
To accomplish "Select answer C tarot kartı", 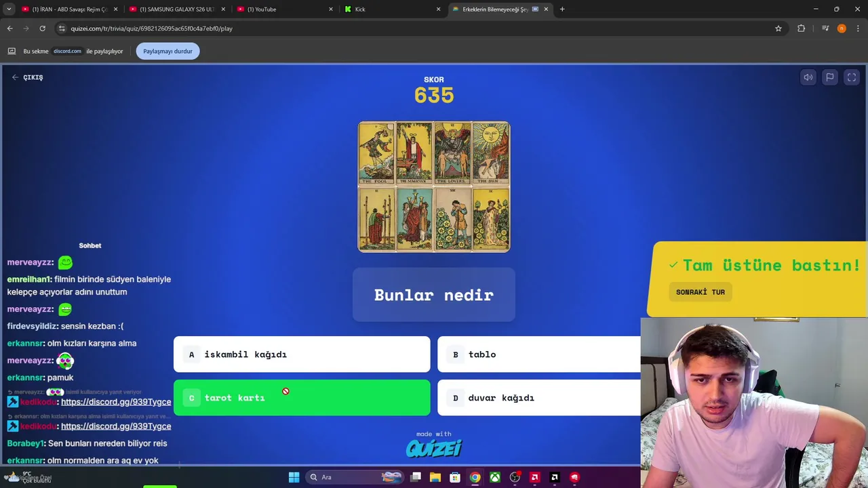I will 302,398.
